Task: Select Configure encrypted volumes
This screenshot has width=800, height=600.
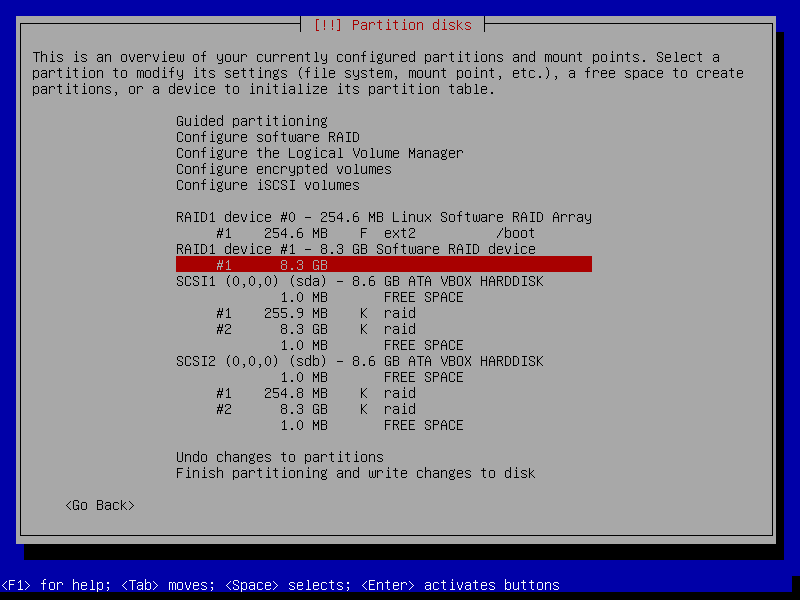Action: (283, 169)
